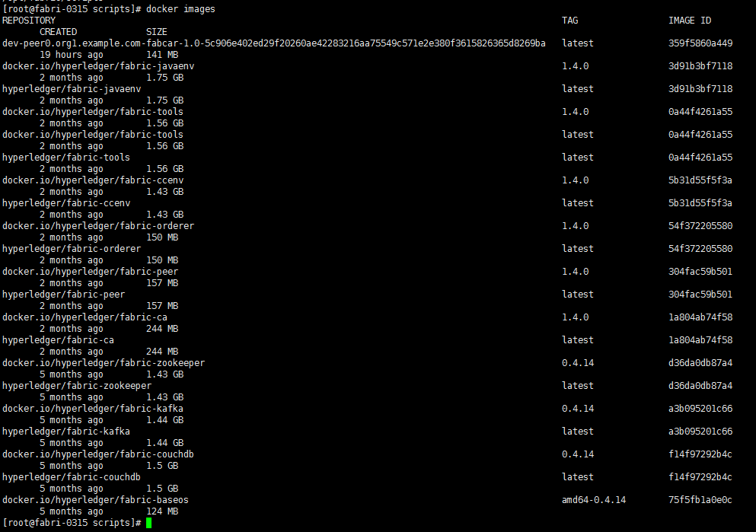Click the IMAGE ID column header

(x=690, y=21)
